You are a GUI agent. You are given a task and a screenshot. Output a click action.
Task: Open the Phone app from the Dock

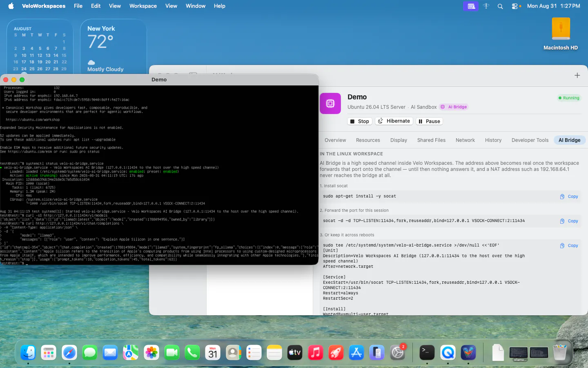[192, 352]
